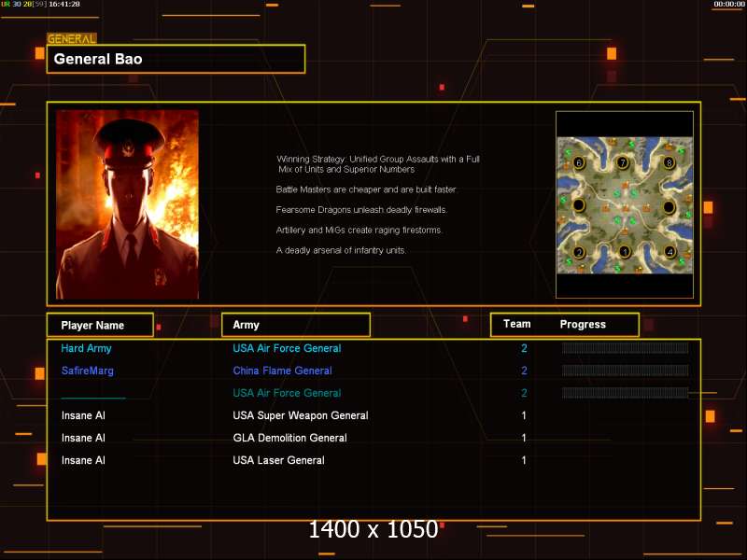Click USA Air Force General in the unnamed player's row
Viewport: 747px width, 560px height.
pyautogui.click(x=287, y=393)
